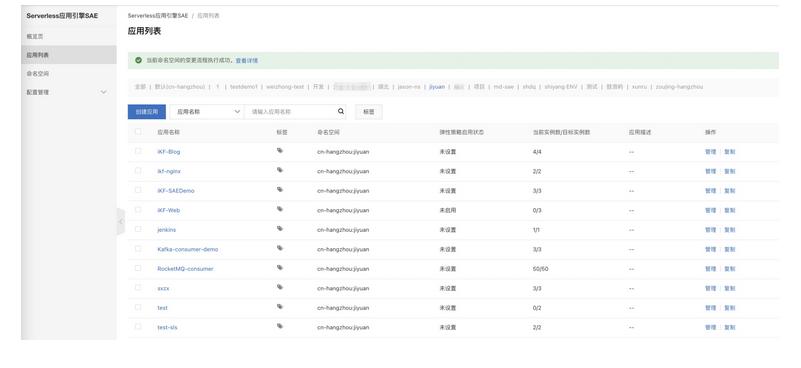Click the tag icon for RocketMQ-consumer
801x368 pixels.
(x=280, y=267)
